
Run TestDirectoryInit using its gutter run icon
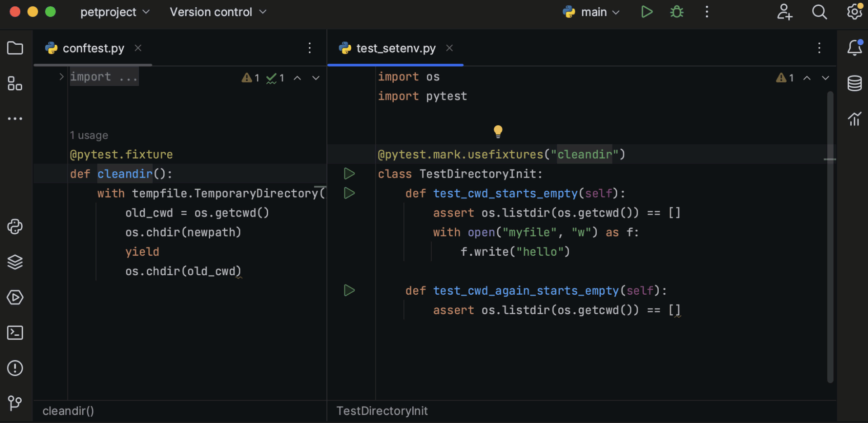(349, 174)
